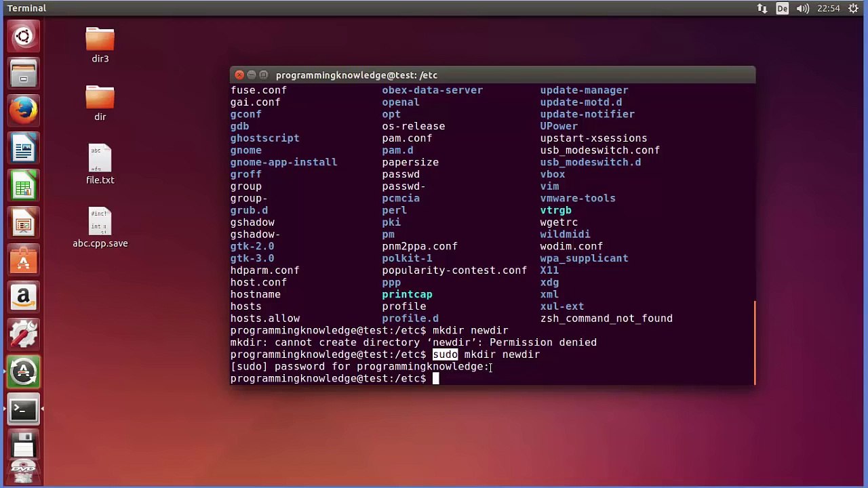Image resolution: width=868 pixels, height=488 pixels.
Task: Click the 'fuse.conf' entry
Action: coord(258,90)
